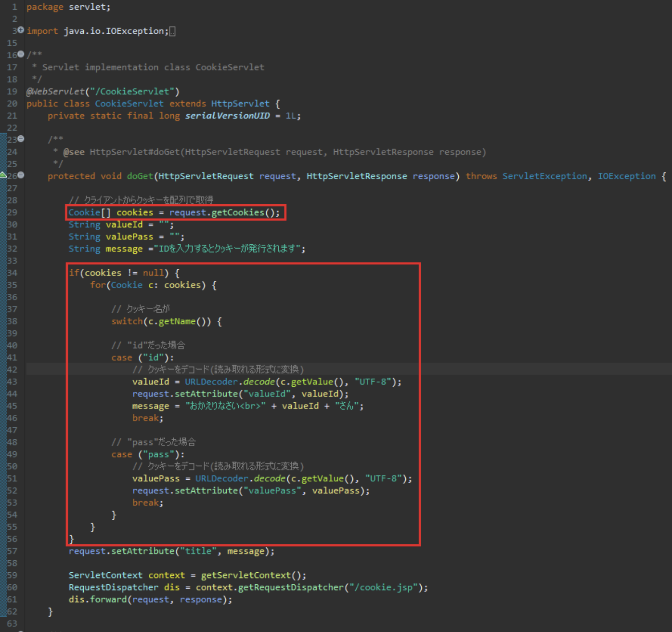Expand the folded import block on line 3
The width and height of the screenshot is (672, 632).
pos(21,30)
